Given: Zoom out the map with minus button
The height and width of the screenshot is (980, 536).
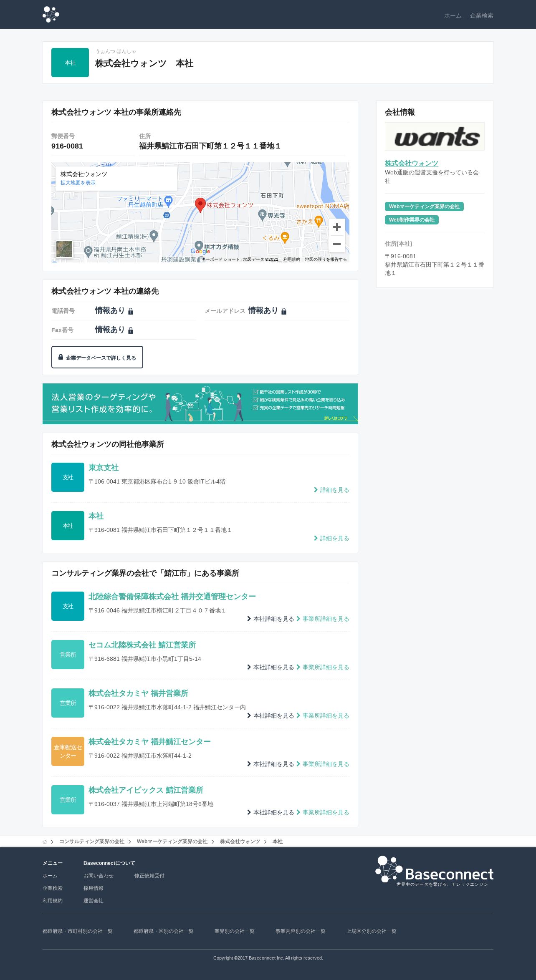Looking at the screenshot, I should click(337, 244).
